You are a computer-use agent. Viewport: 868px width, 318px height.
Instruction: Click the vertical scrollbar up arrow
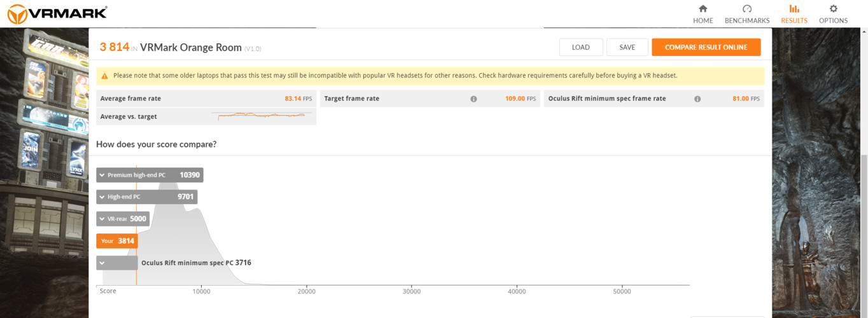click(x=864, y=32)
